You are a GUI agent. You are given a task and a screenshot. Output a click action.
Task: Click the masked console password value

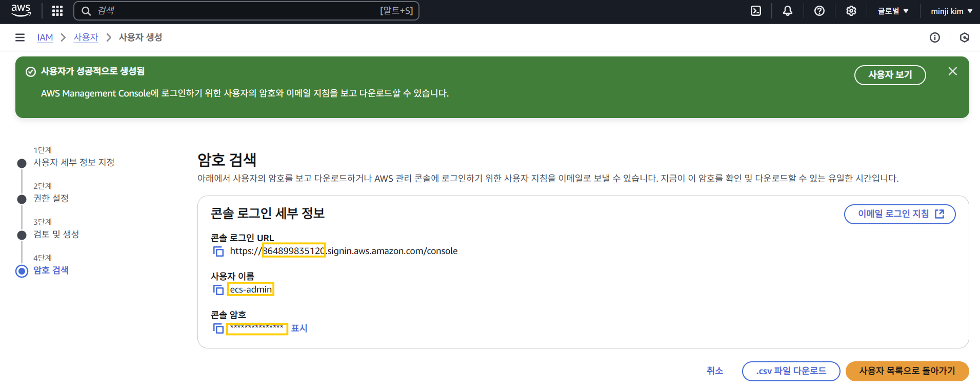pos(257,328)
